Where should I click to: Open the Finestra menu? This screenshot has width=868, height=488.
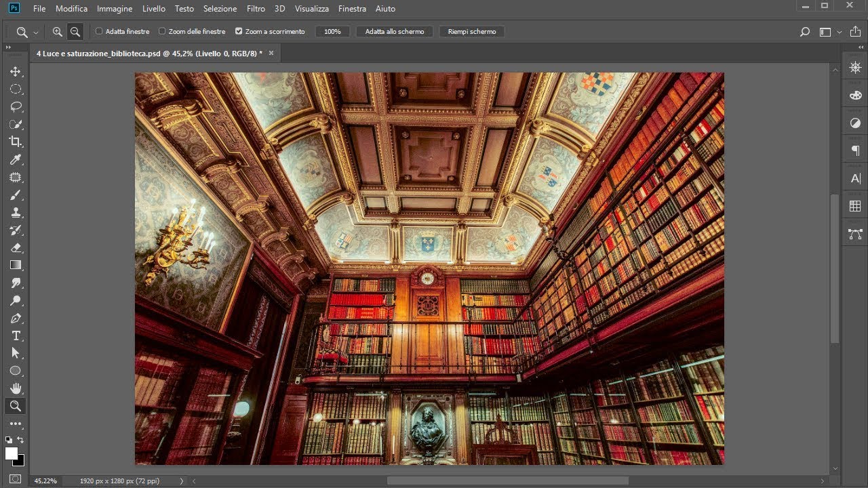coord(352,9)
